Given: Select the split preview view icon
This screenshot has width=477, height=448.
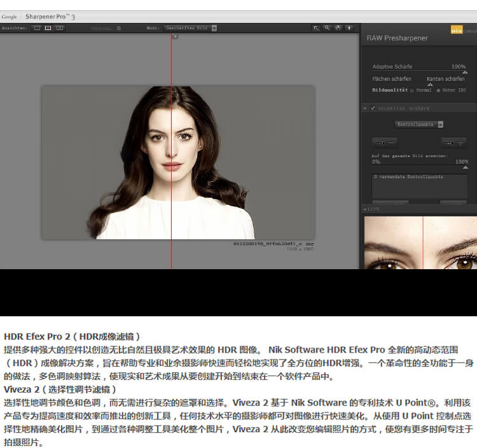Looking at the screenshot, I should [x=48, y=28].
